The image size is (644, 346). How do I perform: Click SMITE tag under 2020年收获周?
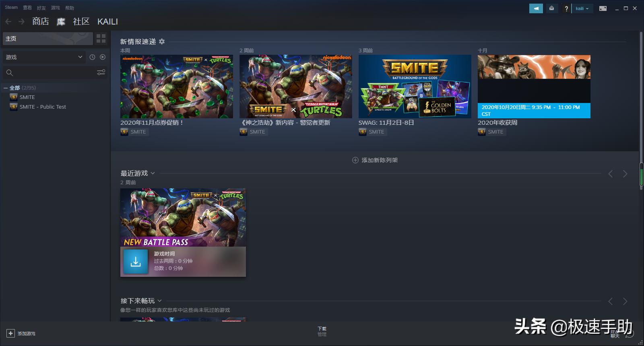point(492,132)
